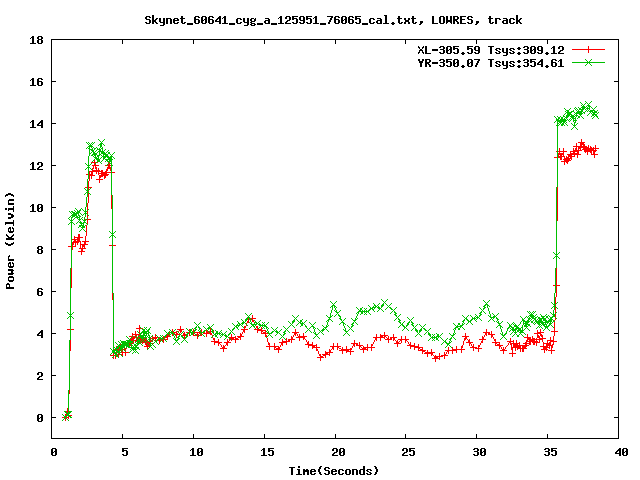Image resolution: width=640 pixels, height=480 pixels.
Task: Click the y-axis tick label "4"
Action: (x=40, y=334)
